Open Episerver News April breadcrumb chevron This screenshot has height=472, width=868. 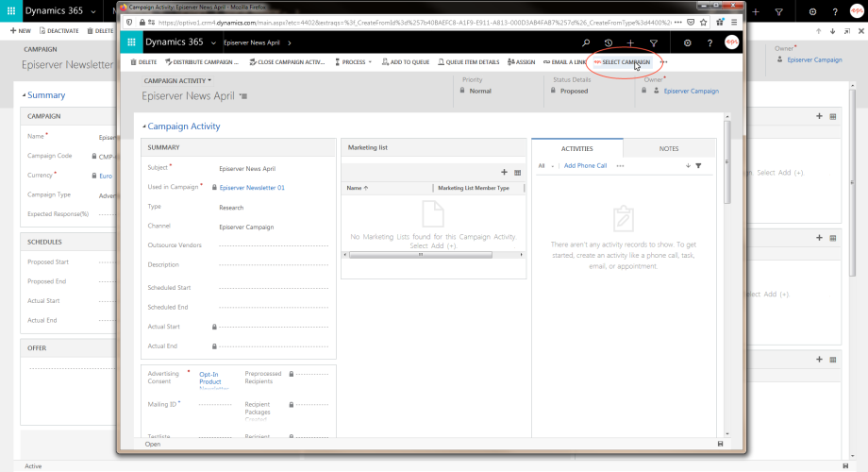(289, 42)
